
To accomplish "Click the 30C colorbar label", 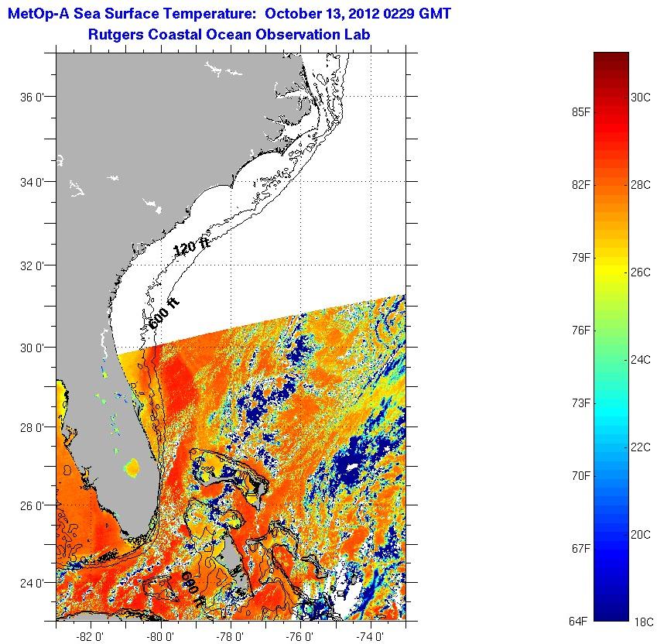I will pyautogui.click(x=641, y=98).
